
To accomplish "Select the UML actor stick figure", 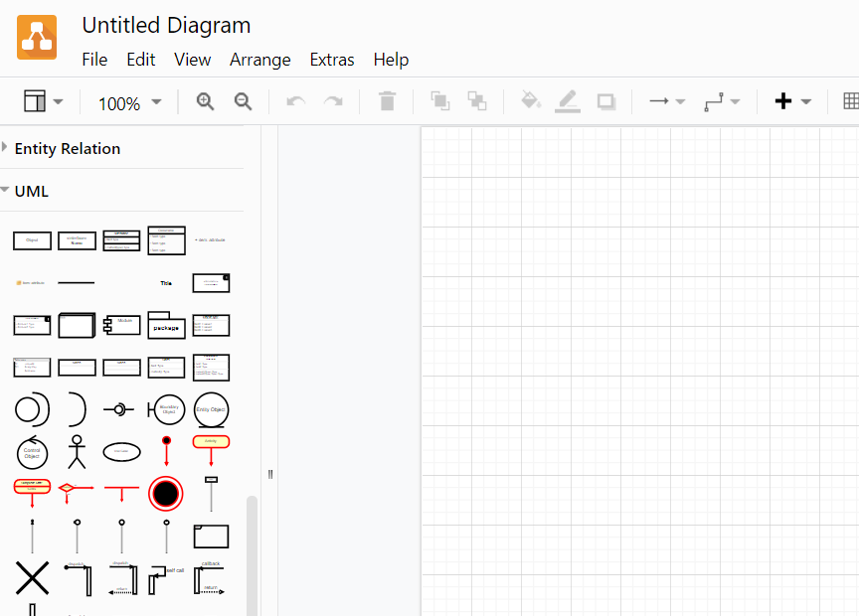I will pos(77,452).
